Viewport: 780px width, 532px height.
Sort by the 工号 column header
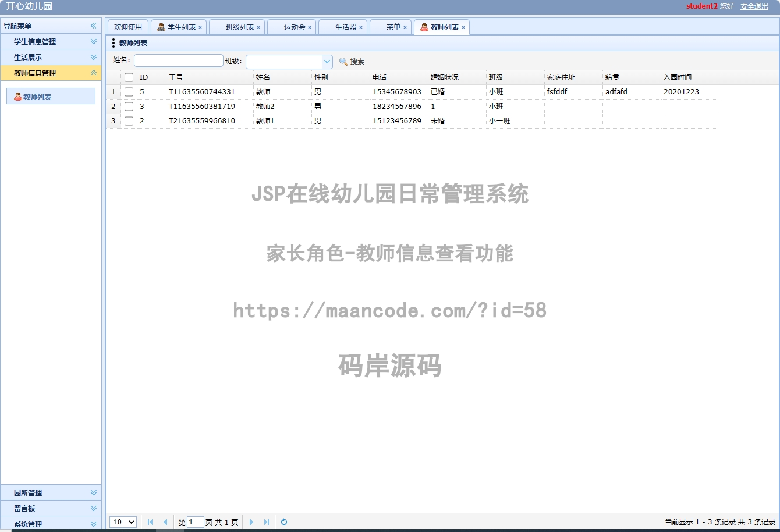point(210,77)
